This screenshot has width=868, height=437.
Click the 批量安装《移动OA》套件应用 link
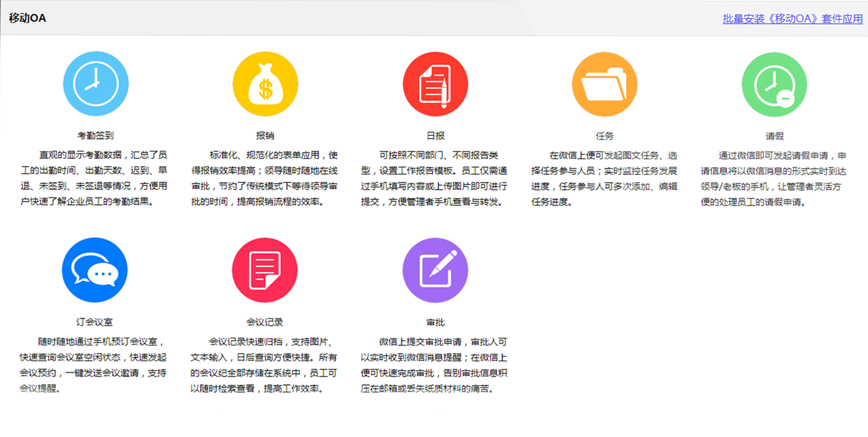[793, 18]
